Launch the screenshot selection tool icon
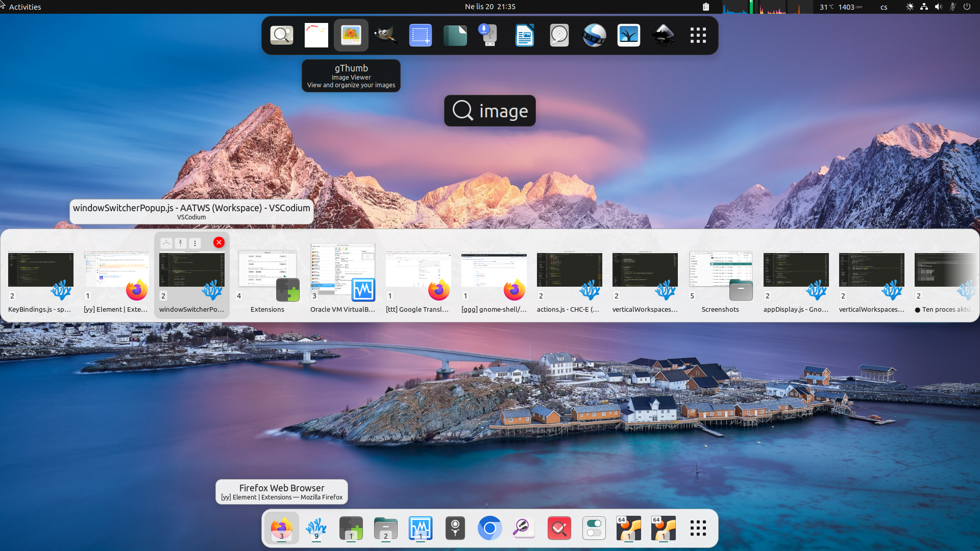 [420, 35]
